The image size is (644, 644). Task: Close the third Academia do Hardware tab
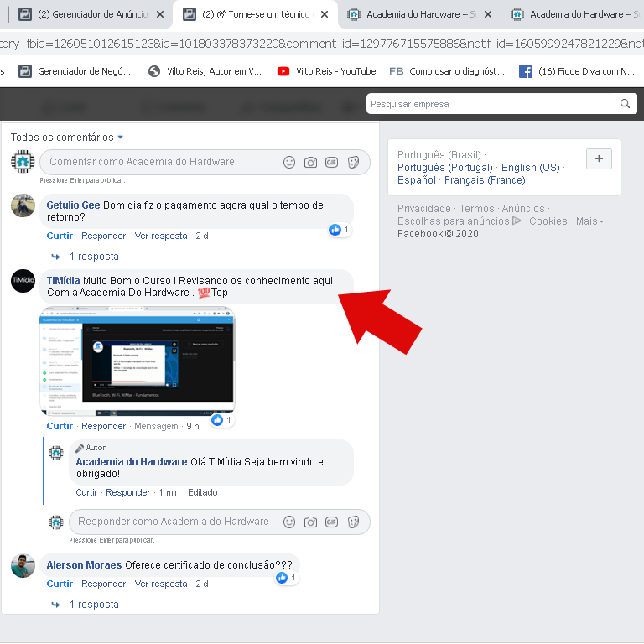488,14
